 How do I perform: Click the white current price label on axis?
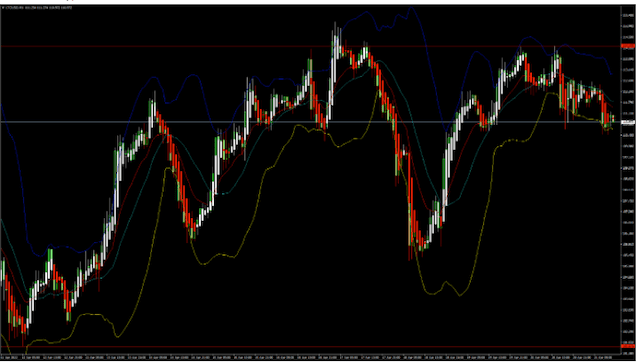click(628, 122)
